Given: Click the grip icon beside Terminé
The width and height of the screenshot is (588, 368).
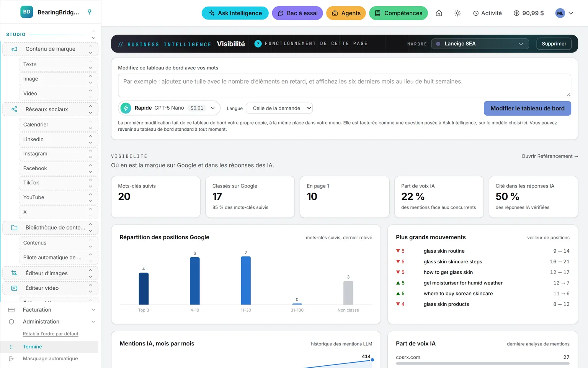Looking at the screenshot, I should (11, 347).
